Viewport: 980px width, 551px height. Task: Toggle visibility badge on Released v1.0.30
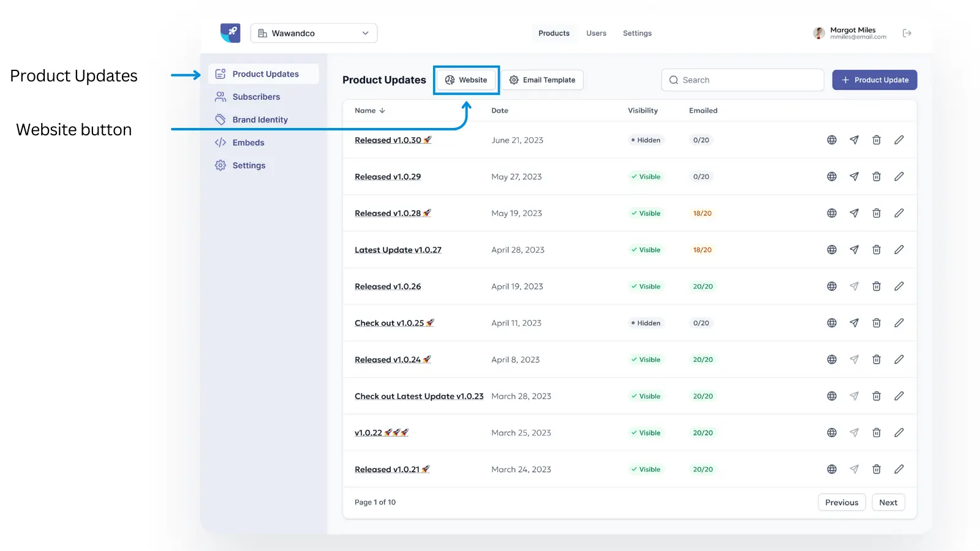click(646, 140)
